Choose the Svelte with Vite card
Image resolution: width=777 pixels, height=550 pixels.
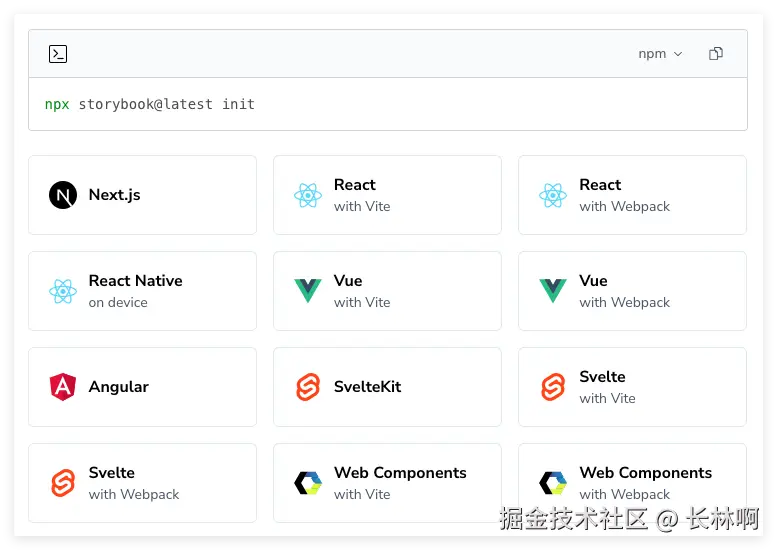632,387
